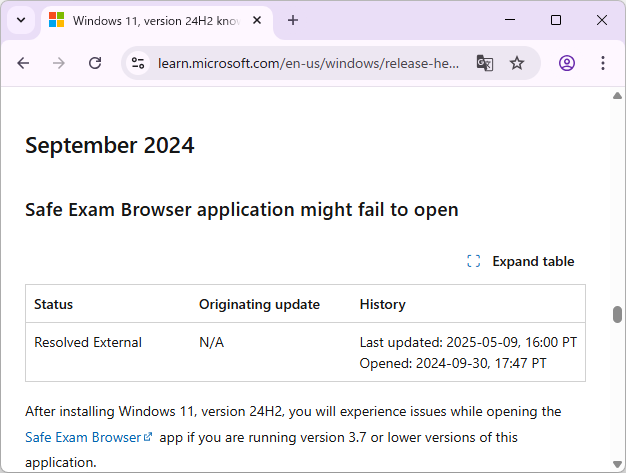The width and height of the screenshot is (626, 473).
Task: Open the Chrome three-dot menu
Action: 602,63
